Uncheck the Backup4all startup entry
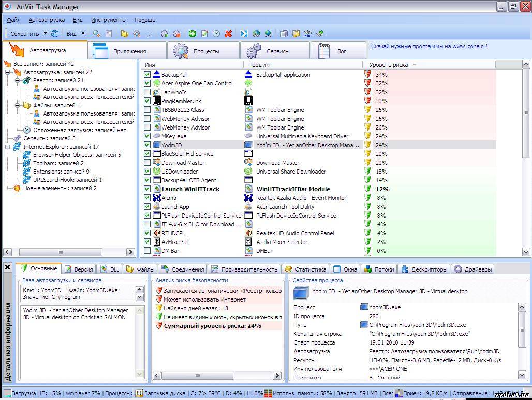This screenshot has width=532, height=400. point(147,75)
